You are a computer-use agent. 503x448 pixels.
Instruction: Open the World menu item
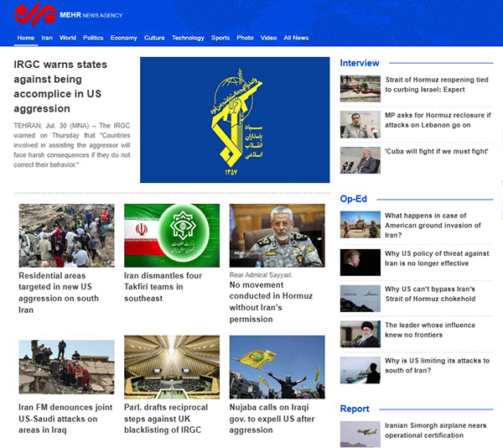68,38
